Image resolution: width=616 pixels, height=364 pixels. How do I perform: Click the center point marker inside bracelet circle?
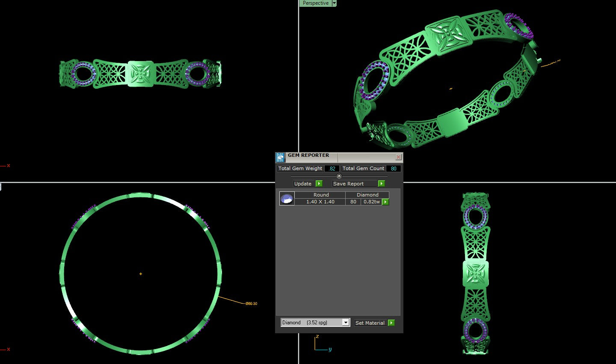[141, 274]
